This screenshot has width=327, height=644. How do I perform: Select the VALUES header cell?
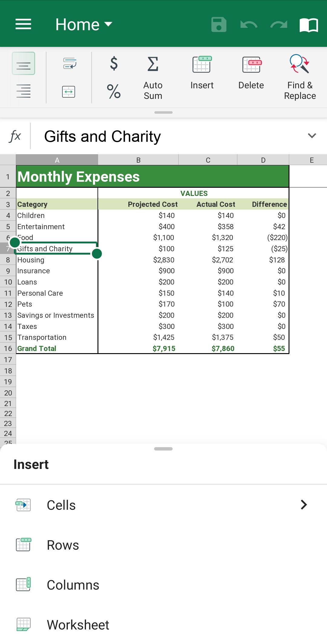pos(194,194)
